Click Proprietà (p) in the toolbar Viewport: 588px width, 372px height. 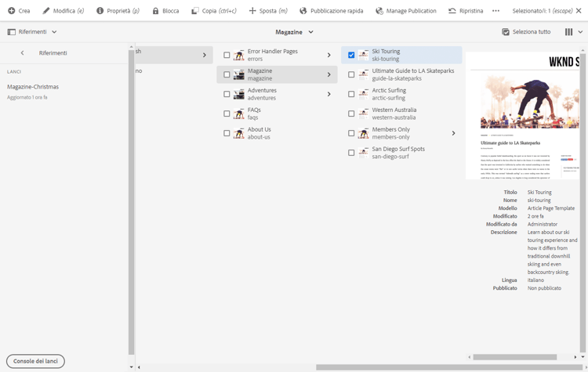point(118,11)
